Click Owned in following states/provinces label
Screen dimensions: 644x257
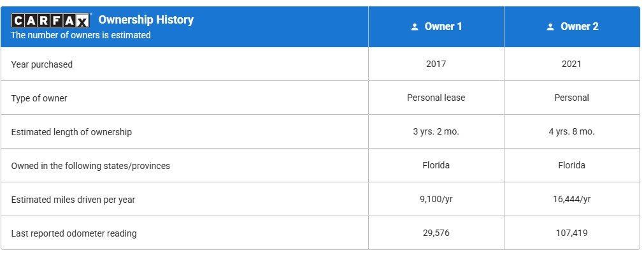tap(90, 166)
